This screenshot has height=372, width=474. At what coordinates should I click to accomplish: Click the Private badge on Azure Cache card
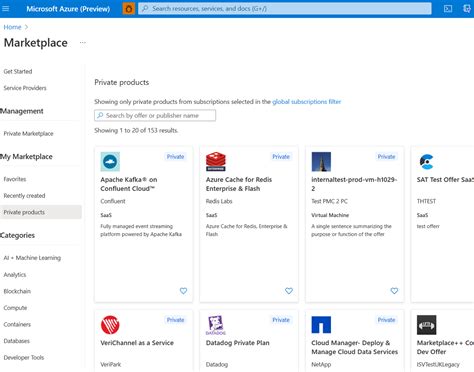click(x=281, y=157)
